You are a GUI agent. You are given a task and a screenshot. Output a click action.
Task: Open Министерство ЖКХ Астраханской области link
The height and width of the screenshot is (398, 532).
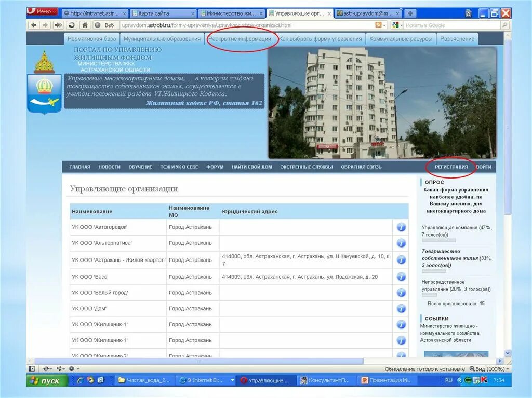[449, 333]
